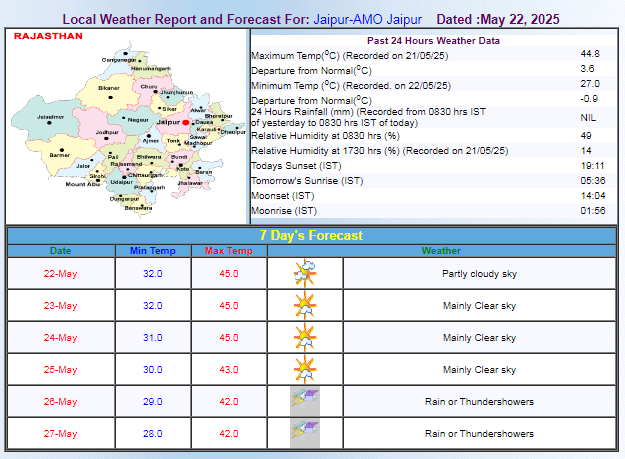Select humidity at 1730 value 14
This screenshot has height=459, width=625.
(x=586, y=151)
